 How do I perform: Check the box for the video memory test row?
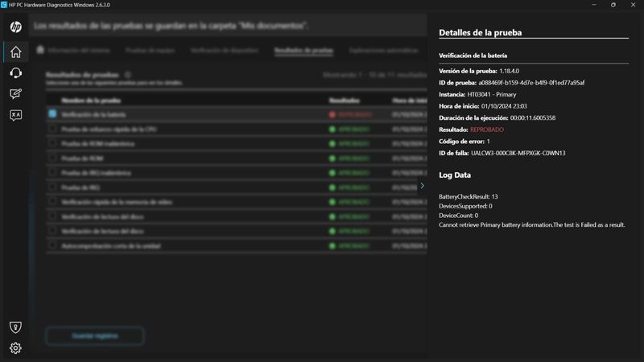click(x=52, y=202)
